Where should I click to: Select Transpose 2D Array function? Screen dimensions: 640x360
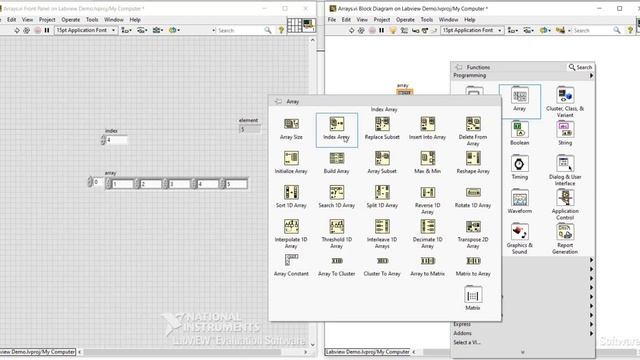coord(473,234)
